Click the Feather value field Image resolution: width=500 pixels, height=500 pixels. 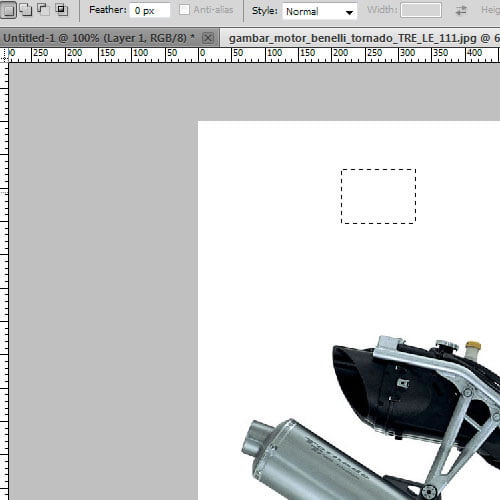coord(149,11)
